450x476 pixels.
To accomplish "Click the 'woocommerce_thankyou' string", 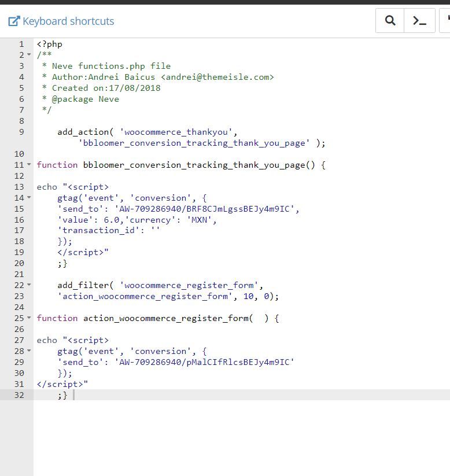I will [176, 132].
